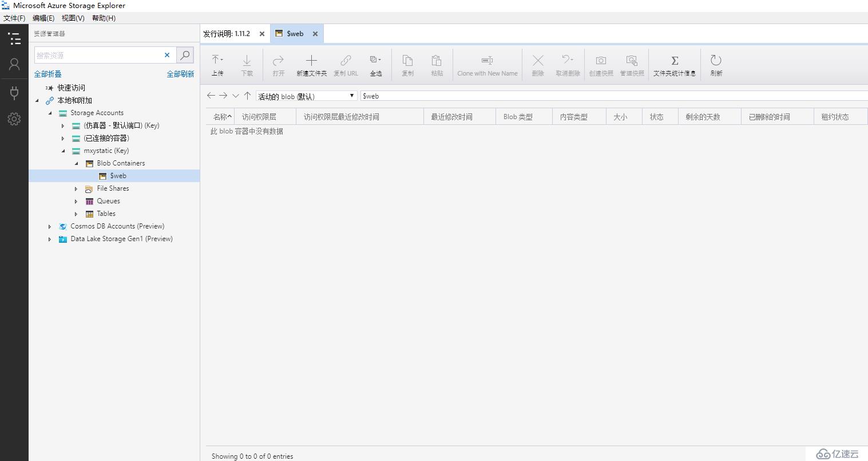The height and width of the screenshot is (461, 868).
Task: Collapse the 本地和附加 tree node
Action: [x=37, y=100]
